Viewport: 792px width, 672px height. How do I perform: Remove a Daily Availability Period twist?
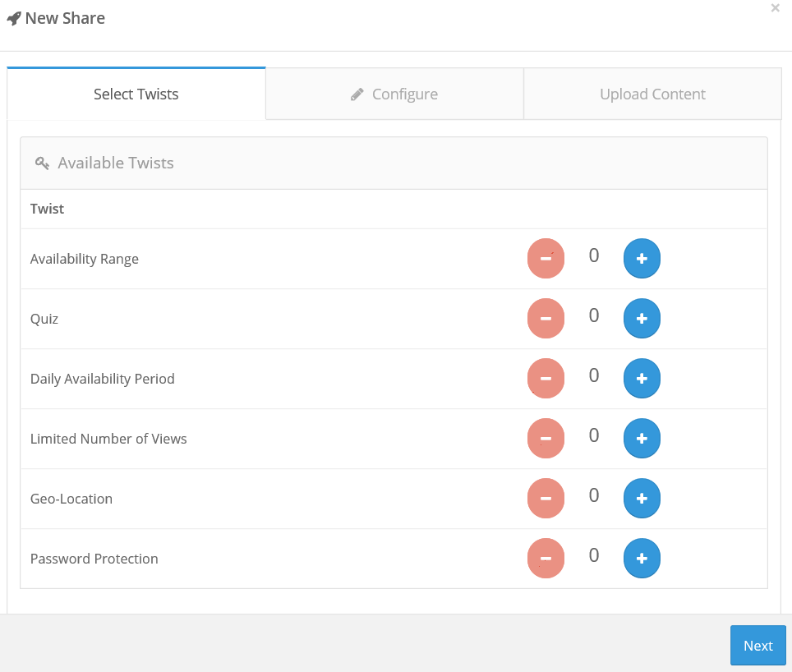tap(546, 379)
